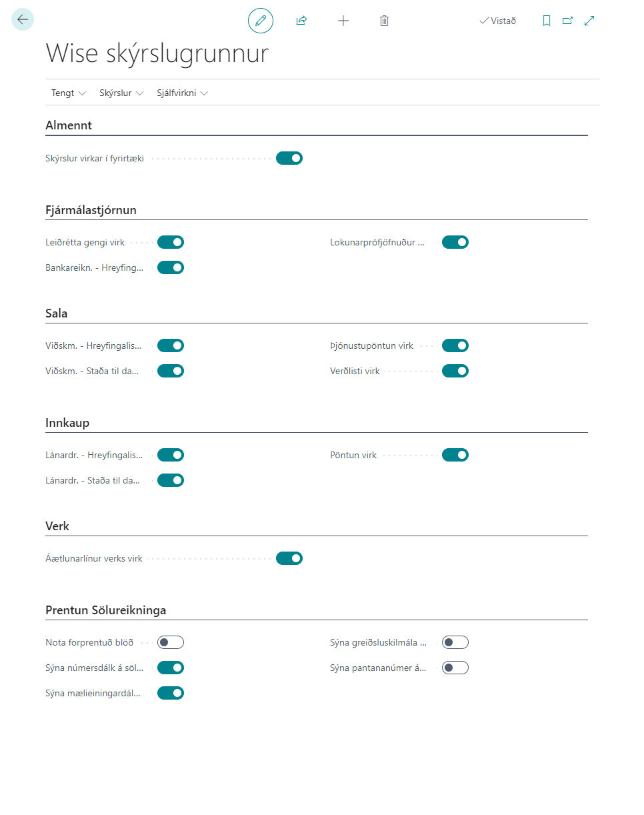The width and height of the screenshot is (644, 815).
Task: Click the back arrow icon
Action: point(23,20)
